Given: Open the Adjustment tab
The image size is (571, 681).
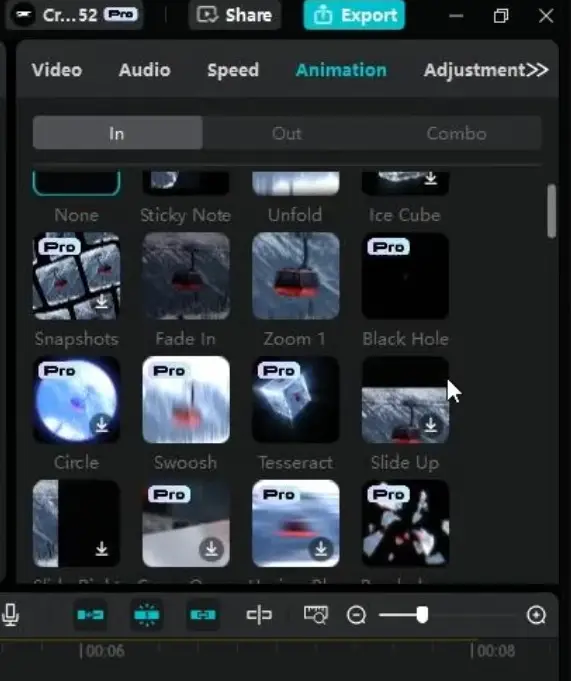Looking at the screenshot, I should 475,70.
